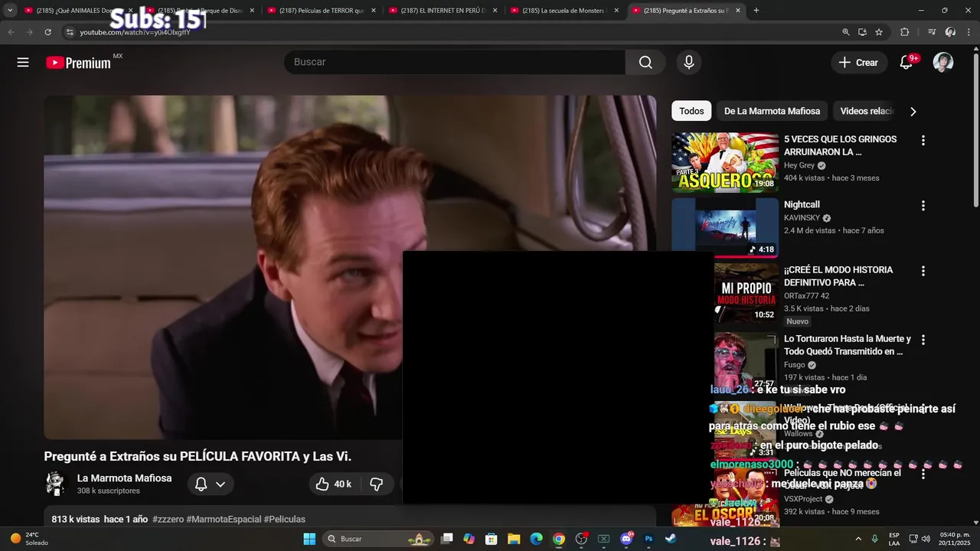Bookmark this page with star icon
This screenshot has height=551, width=980.
pos(879,32)
